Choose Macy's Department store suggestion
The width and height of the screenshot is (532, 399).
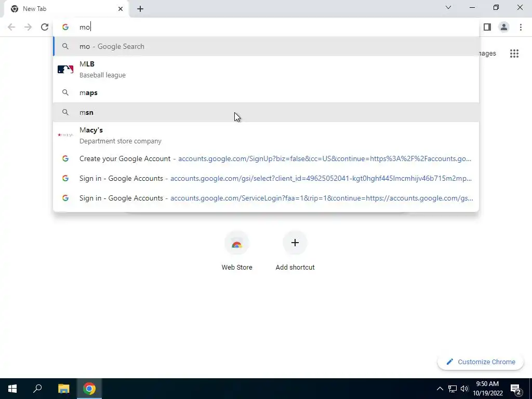tap(266, 136)
